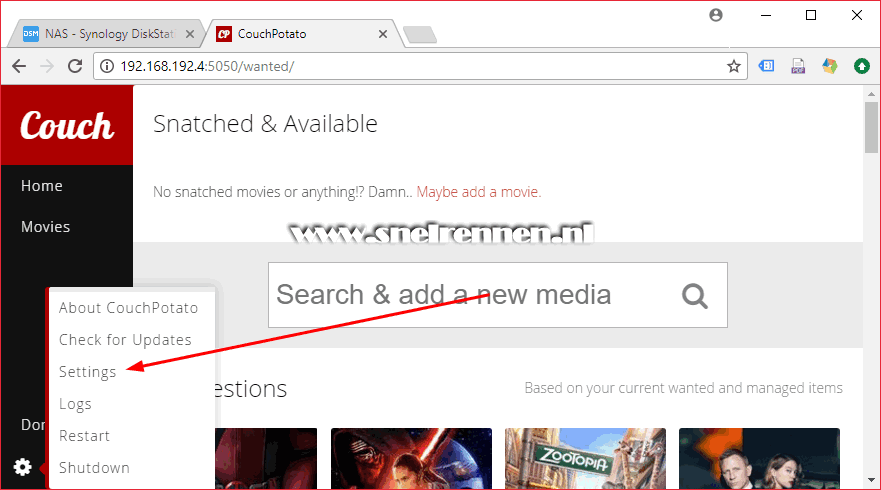881x490 pixels.
Task: Click the Couch logo
Action: point(67,125)
